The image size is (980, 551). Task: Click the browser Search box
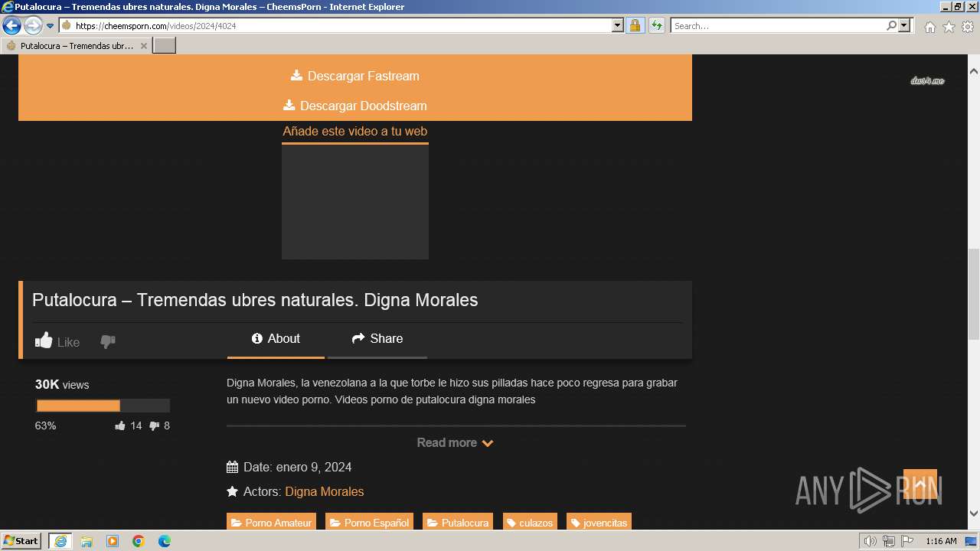[x=778, y=25]
